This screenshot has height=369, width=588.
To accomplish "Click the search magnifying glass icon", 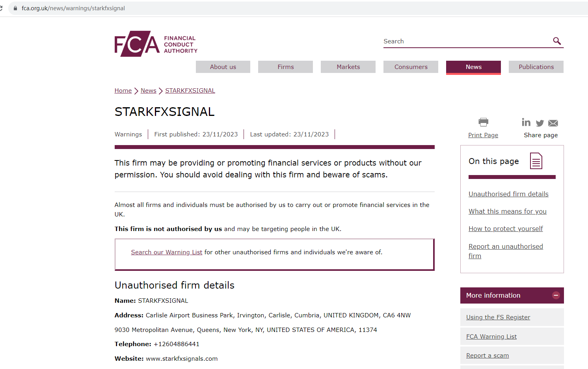I will 557,41.
